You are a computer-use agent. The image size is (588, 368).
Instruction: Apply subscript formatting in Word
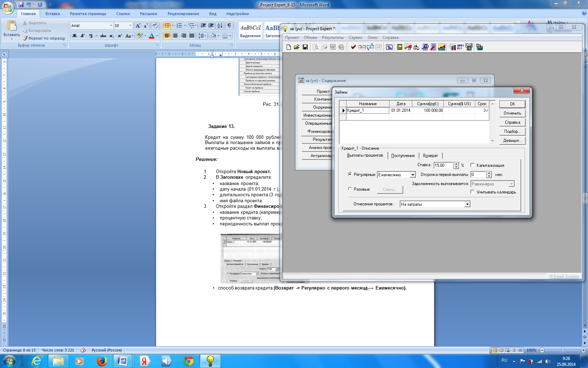click(x=111, y=36)
